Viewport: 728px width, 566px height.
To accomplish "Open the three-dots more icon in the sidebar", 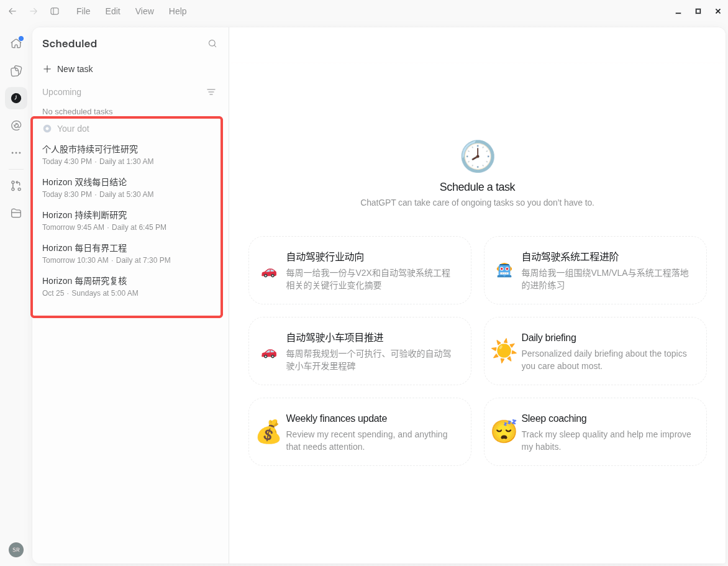I will click(16, 153).
